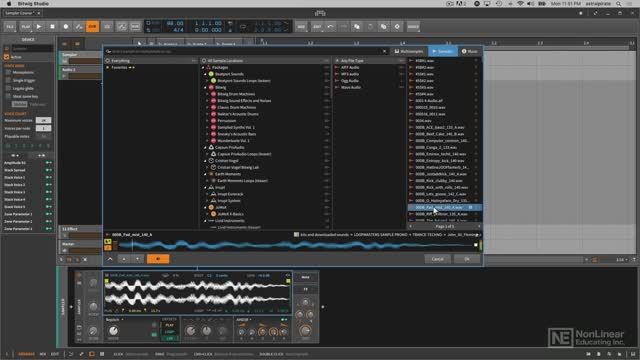The width and height of the screenshot is (640, 360).
Task: Toggle yellow auto-preview icon beside waveform
Action: pos(108,242)
